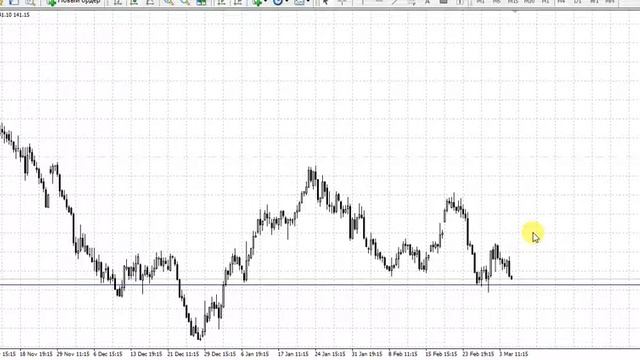This screenshot has height=360, width=640.
Task: Open the Indicators list green plus icon
Action: pos(257,2)
